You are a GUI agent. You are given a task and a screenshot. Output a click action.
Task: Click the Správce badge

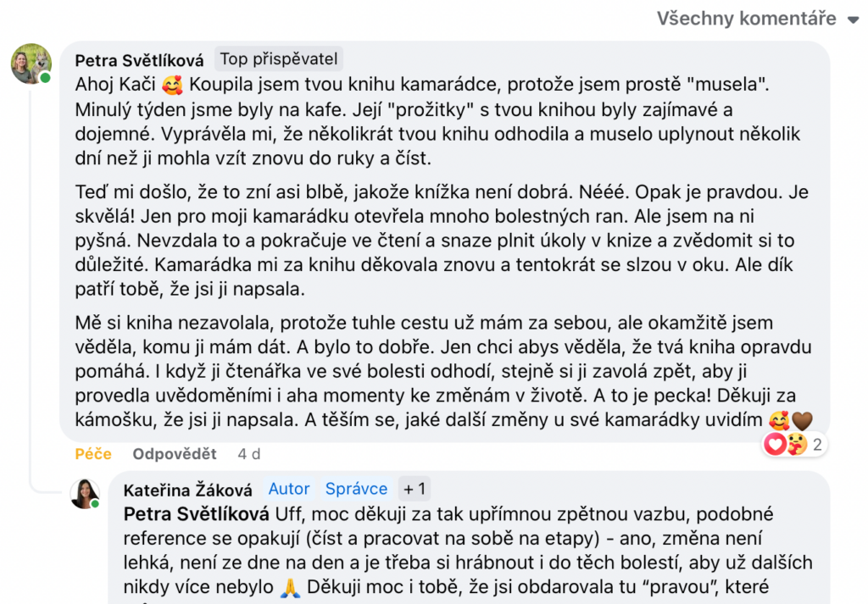click(x=356, y=489)
